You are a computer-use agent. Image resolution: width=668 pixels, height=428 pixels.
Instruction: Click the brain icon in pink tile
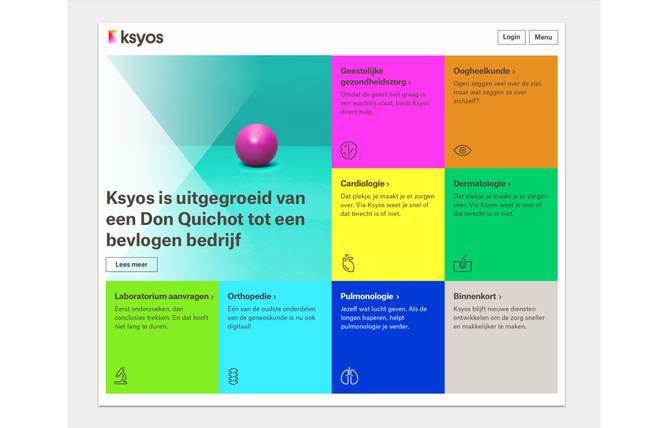click(349, 150)
